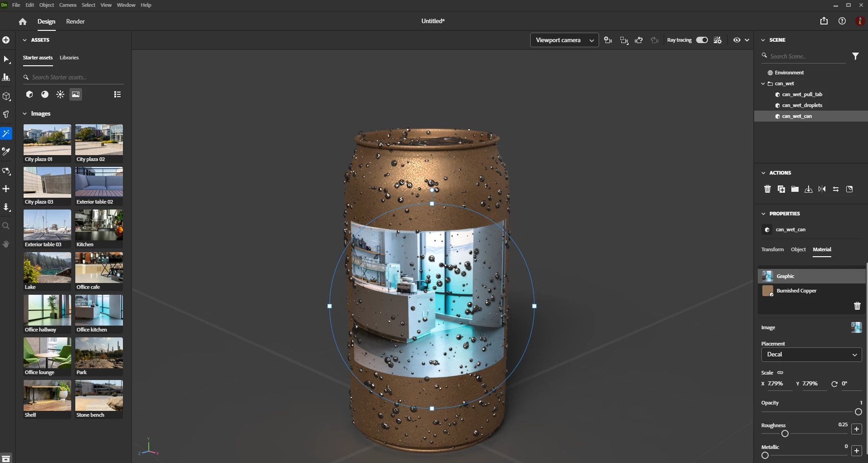Pick the Select and Scale tool

tap(6, 78)
